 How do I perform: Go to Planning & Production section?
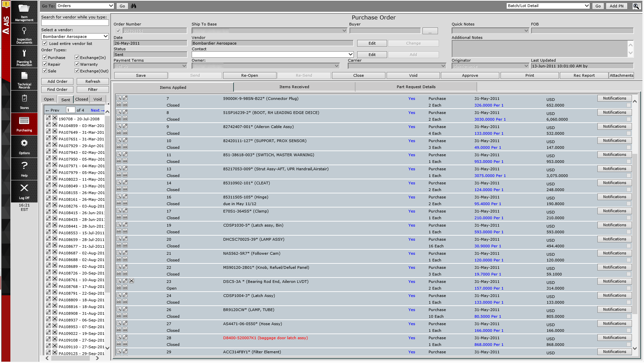click(x=24, y=57)
